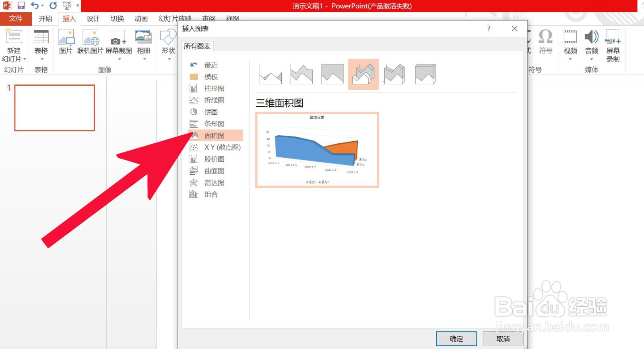
Task: Select the Area chart subtype icon
Action: click(270, 74)
